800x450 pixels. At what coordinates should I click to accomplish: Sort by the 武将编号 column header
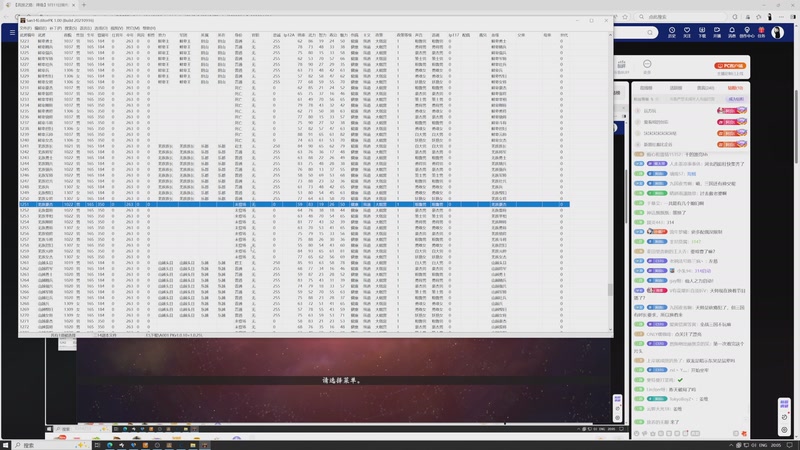click(x=27, y=35)
